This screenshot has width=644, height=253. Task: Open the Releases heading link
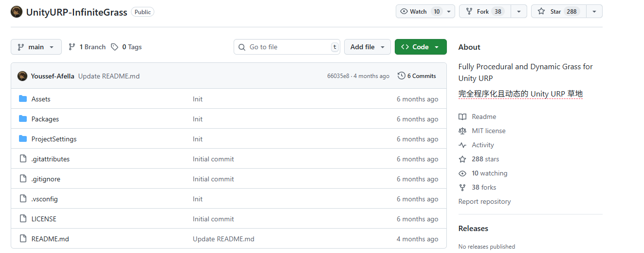(473, 228)
